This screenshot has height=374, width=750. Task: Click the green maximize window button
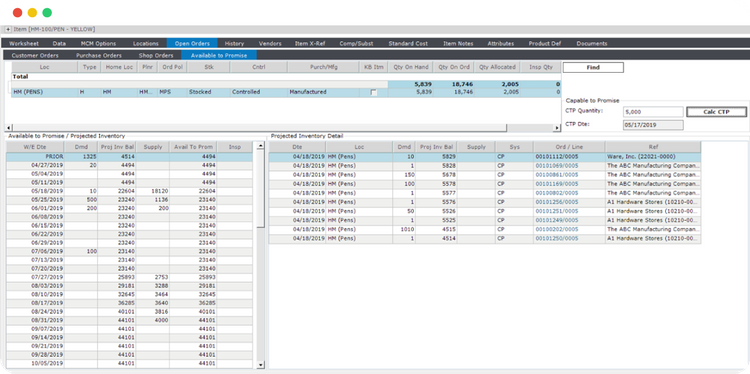point(47,12)
